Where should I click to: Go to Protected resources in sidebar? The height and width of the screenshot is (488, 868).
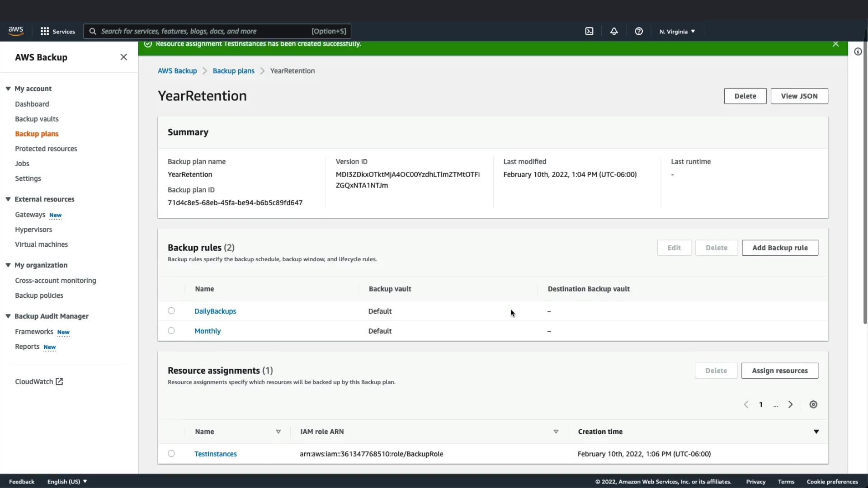(46, 149)
